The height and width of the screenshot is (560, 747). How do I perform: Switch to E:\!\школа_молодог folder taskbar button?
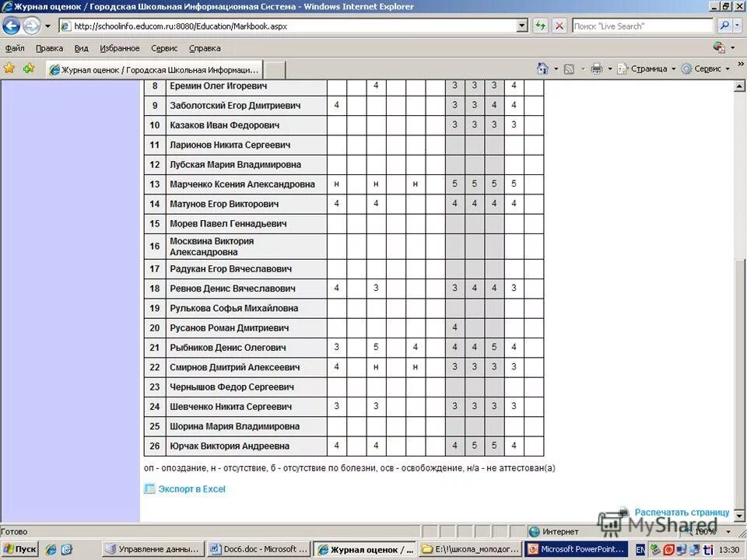click(470, 549)
